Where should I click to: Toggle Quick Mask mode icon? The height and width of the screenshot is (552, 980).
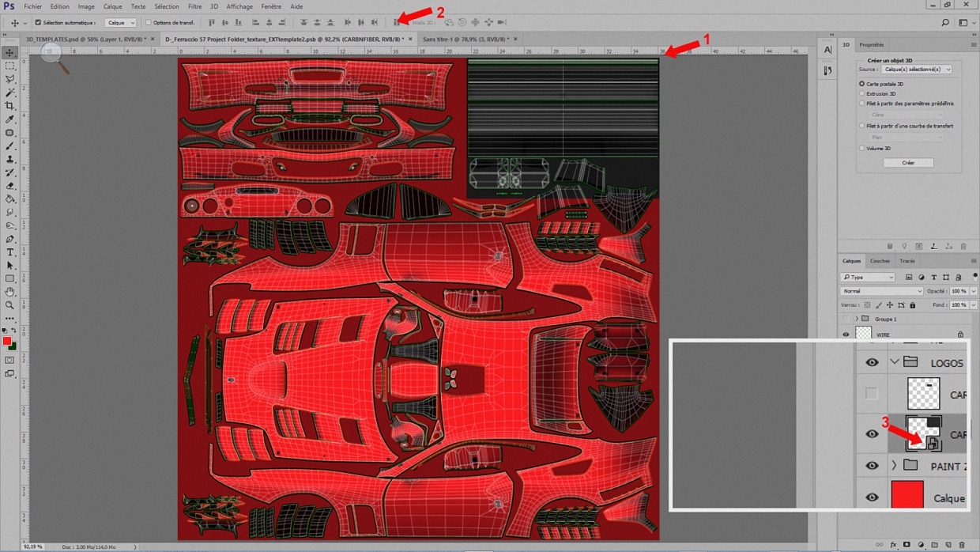click(9, 360)
